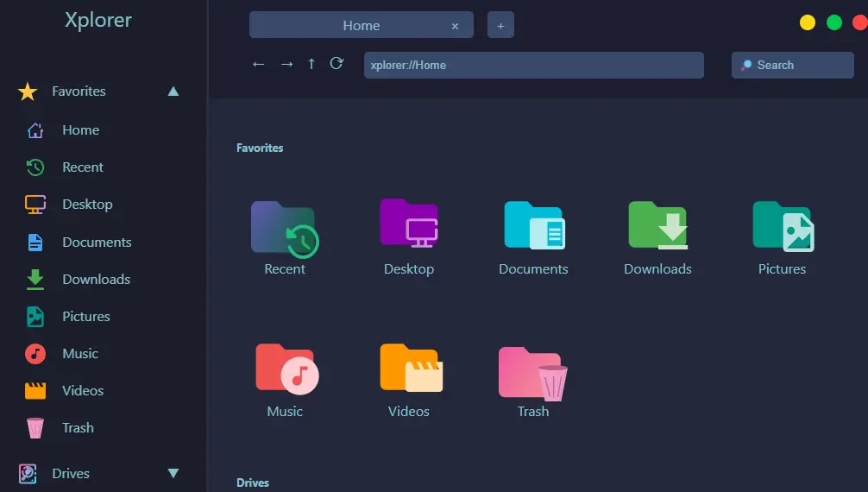Click the Pictures caption under main folder
Image resolution: width=868 pixels, height=492 pixels.
click(782, 269)
